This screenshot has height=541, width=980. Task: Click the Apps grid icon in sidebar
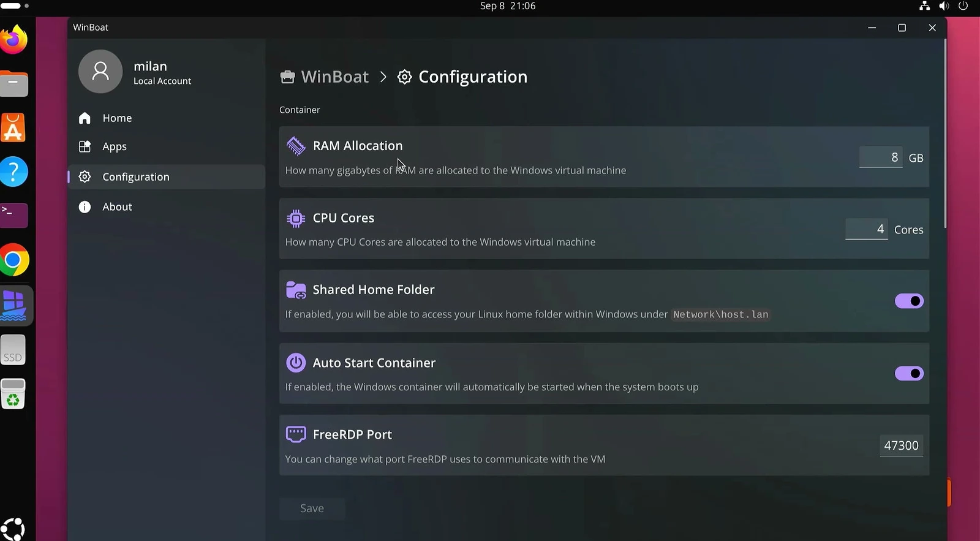85,146
